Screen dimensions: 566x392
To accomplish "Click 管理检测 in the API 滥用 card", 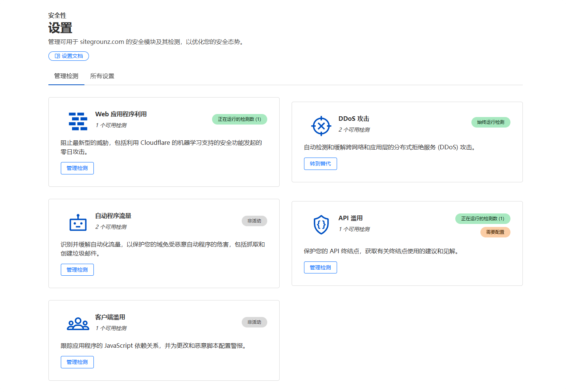I will point(320,267).
